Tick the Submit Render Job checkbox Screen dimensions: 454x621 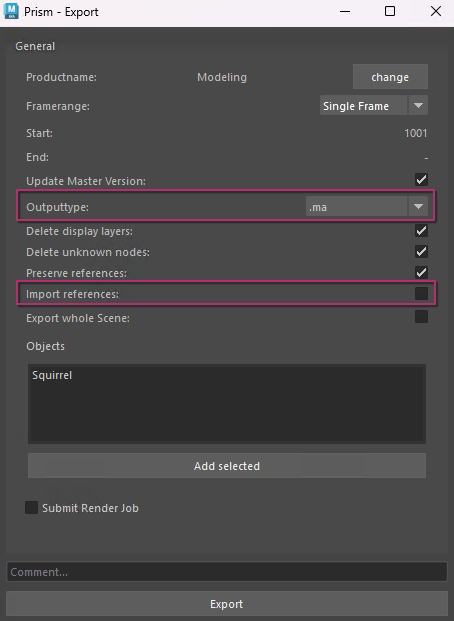[31, 508]
